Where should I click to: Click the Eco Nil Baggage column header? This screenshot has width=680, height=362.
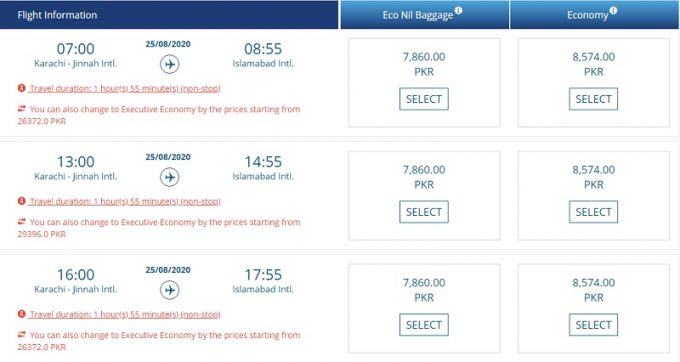coord(425,15)
